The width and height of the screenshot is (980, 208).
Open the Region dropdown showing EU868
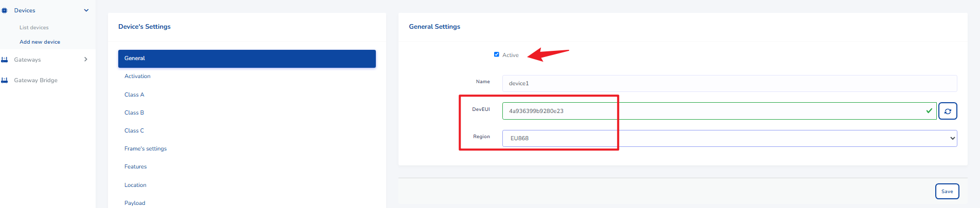[730, 138]
